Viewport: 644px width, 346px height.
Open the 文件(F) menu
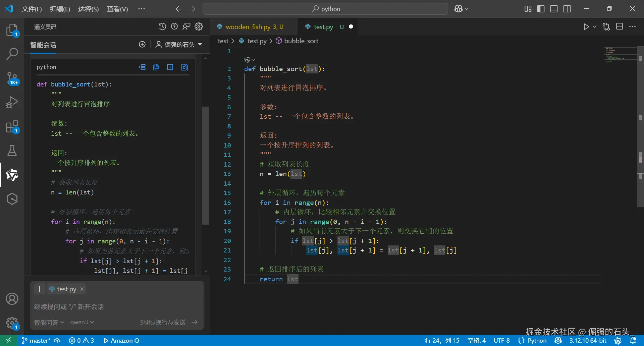pyautogui.click(x=32, y=9)
